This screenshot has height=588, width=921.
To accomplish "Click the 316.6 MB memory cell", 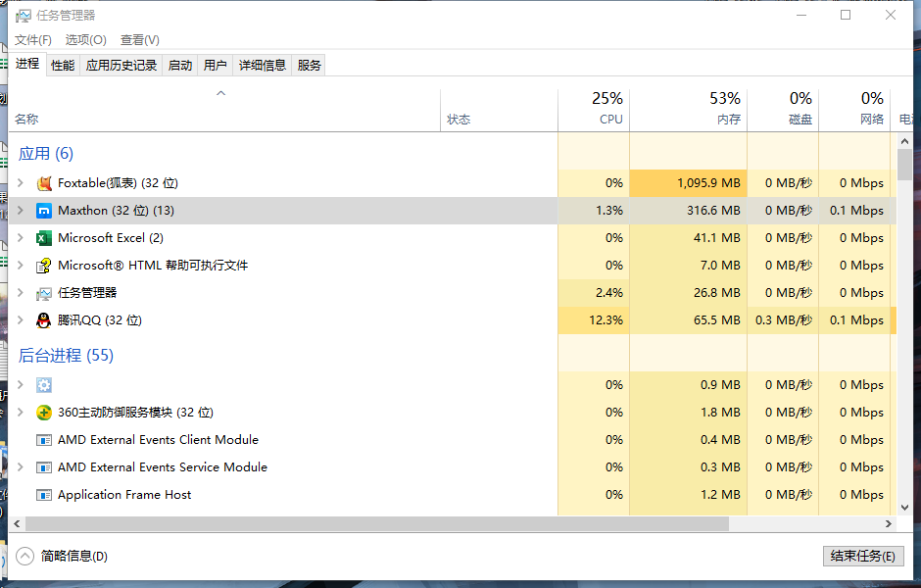I will (689, 211).
